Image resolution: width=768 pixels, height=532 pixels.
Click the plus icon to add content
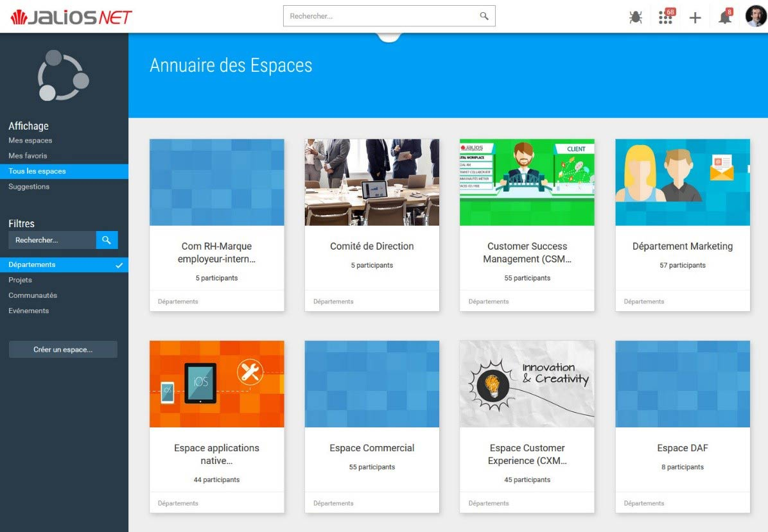[695, 17]
